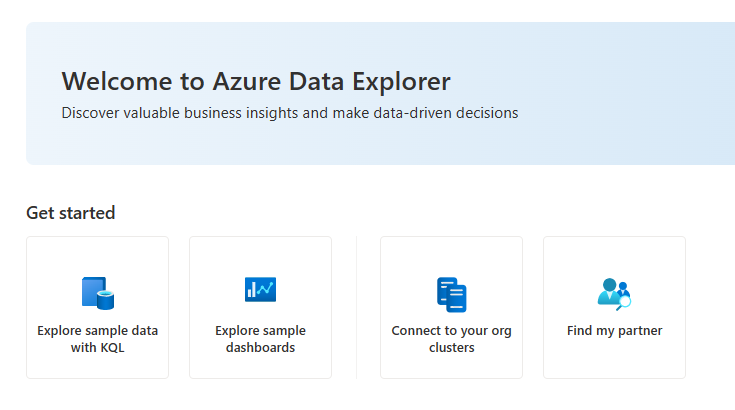
Task: Click the word 'dashboards' on second card
Action: (261, 348)
